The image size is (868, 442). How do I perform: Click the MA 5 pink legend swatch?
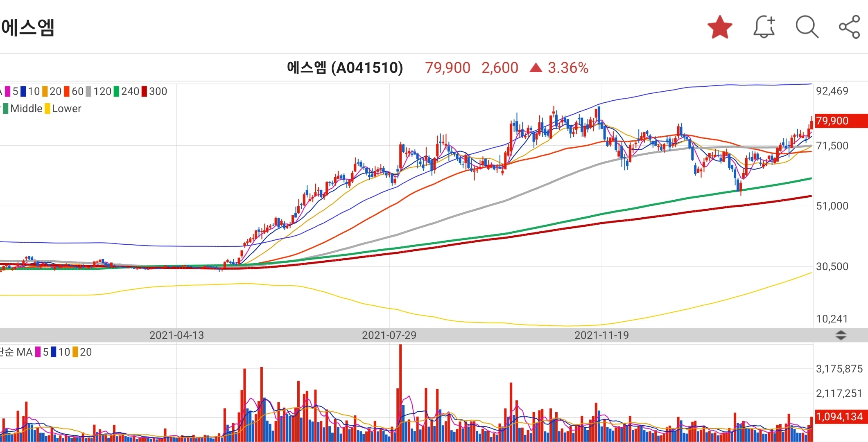coord(7,91)
